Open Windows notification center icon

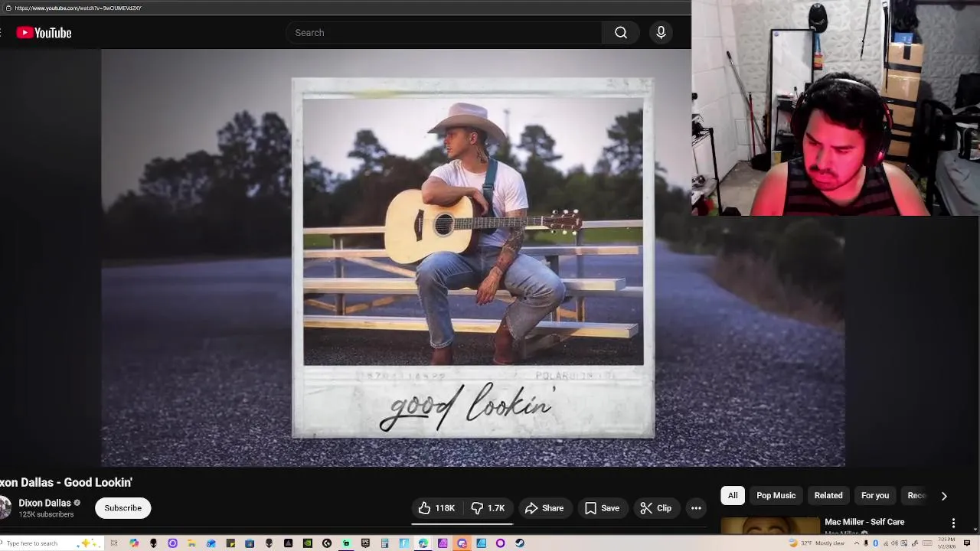pyautogui.click(x=967, y=543)
